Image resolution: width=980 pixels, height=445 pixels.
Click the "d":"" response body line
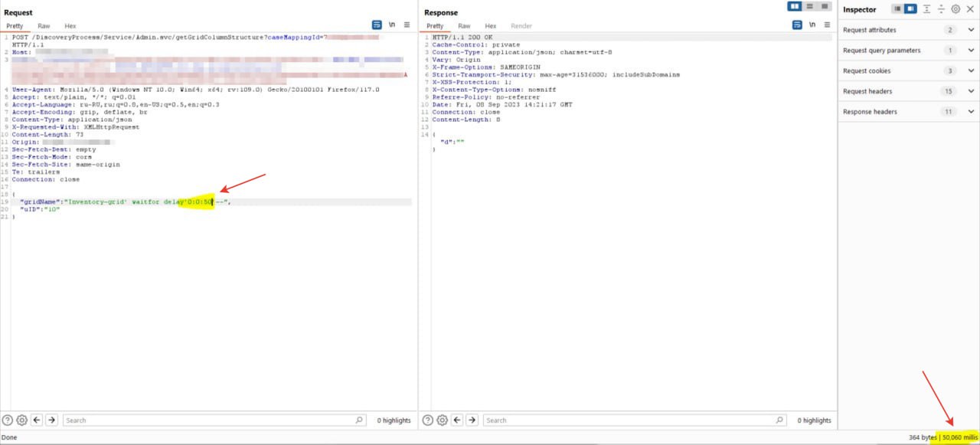(x=452, y=142)
